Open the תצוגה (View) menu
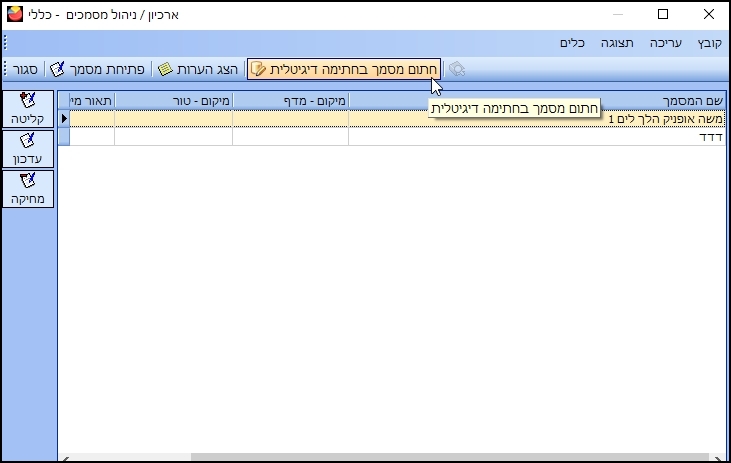 pyautogui.click(x=617, y=44)
